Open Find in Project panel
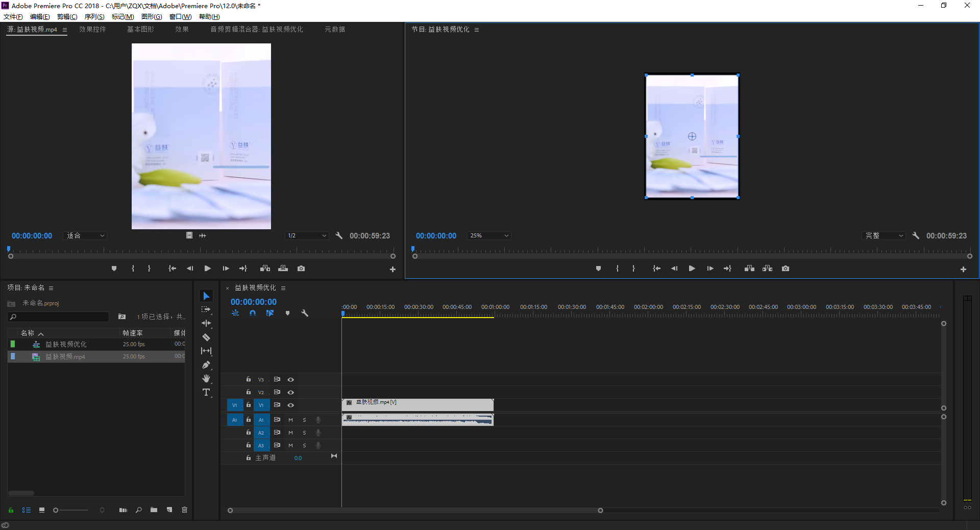The image size is (980, 530). tap(138, 510)
